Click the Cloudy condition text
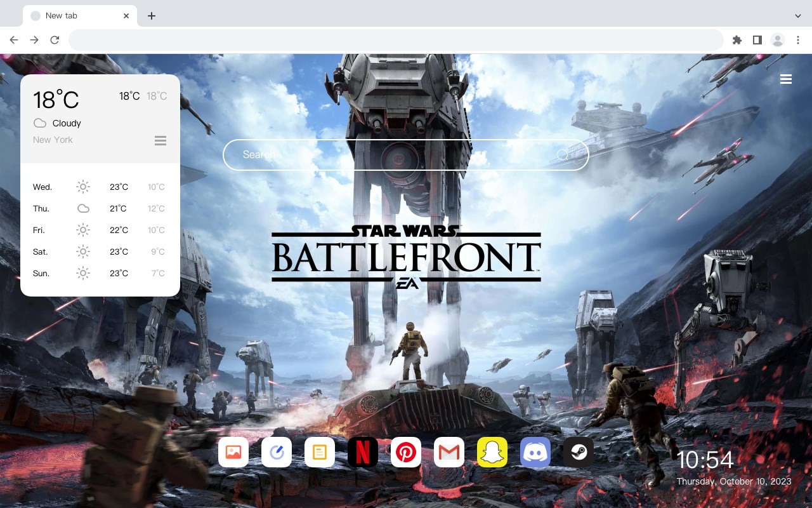812x508 pixels. [x=67, y=123]
